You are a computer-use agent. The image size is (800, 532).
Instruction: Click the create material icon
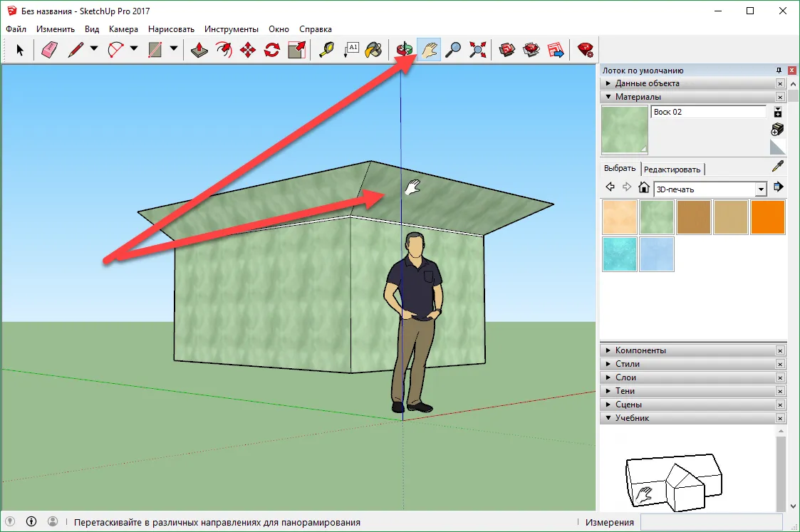(778, 129)
